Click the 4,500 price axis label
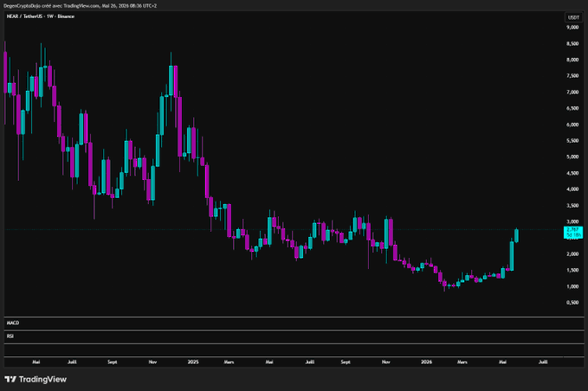Viewport: 588px width, 391px height. click(x=572, y=173)
